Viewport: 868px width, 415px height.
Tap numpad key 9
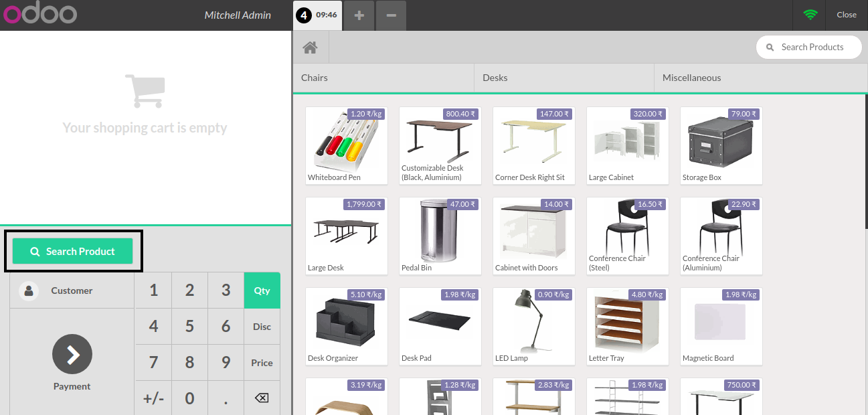coord(226,363)
